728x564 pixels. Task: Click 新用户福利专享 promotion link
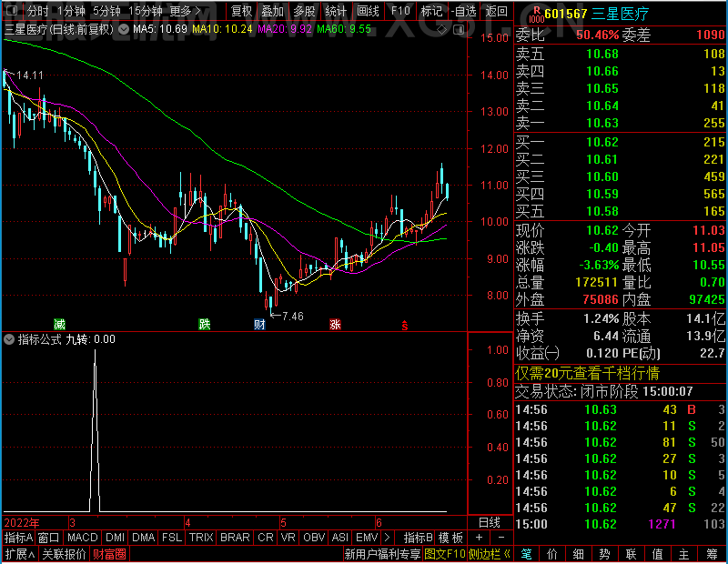coord(382,554)
